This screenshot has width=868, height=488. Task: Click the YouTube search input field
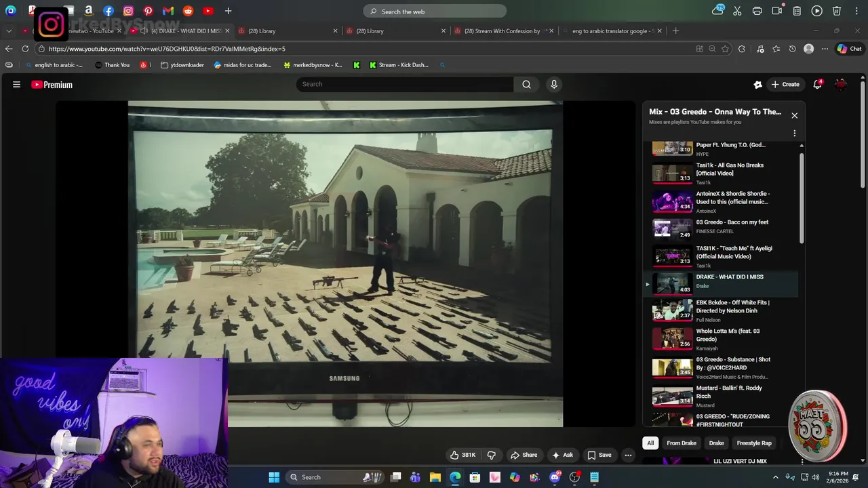[x=405, y=84]
